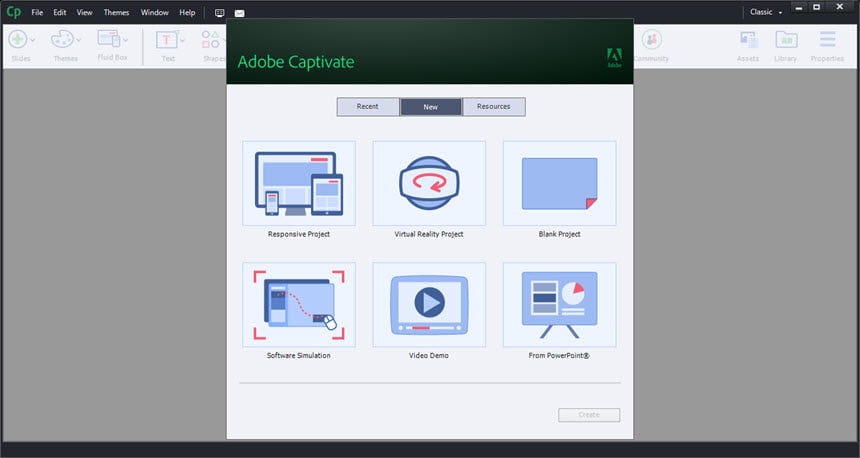
Task: Switch to the Recent tab
Action: coord(367,106)
